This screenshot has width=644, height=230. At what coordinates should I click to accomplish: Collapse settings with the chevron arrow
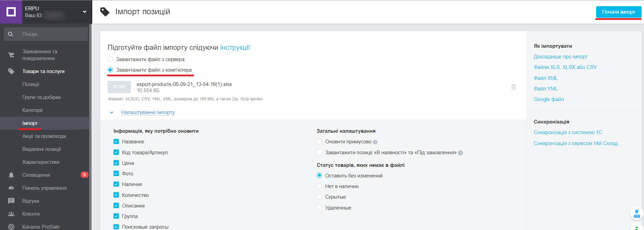(111, 112)
